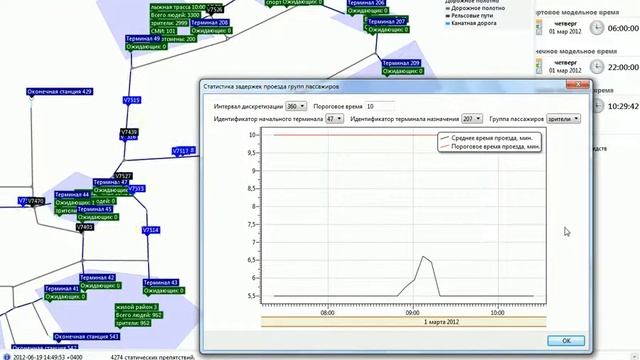Click the жилой район 3 label
Viewport: 640px width, 360px height.
136,307
